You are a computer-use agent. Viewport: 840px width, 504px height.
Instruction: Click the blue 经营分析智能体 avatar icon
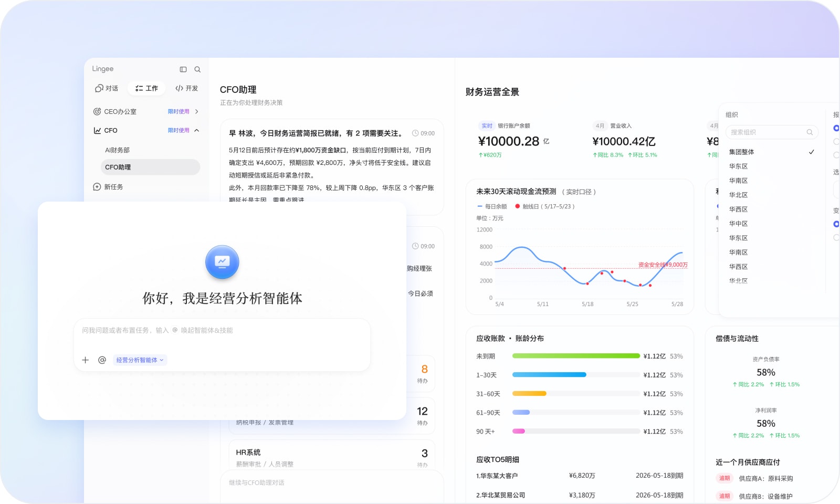click(222, 261)
